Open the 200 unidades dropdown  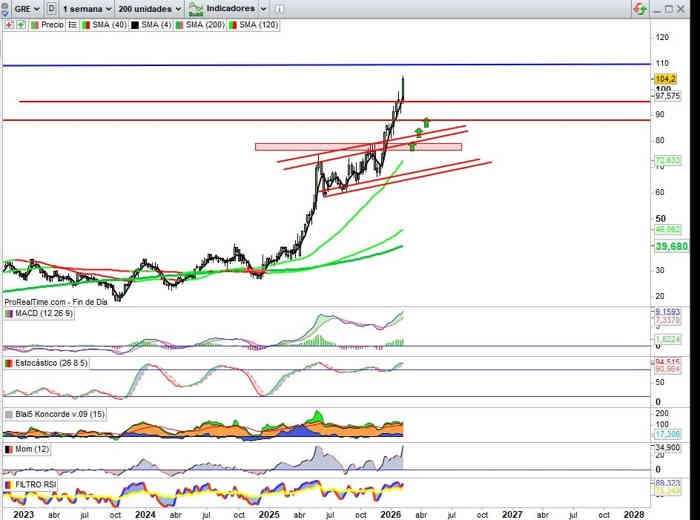pos(151,8)
